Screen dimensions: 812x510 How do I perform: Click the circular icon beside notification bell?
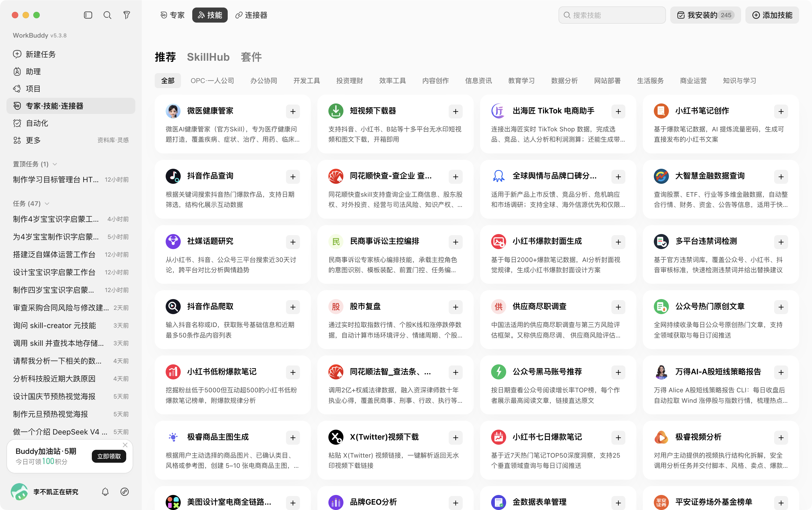124,492
